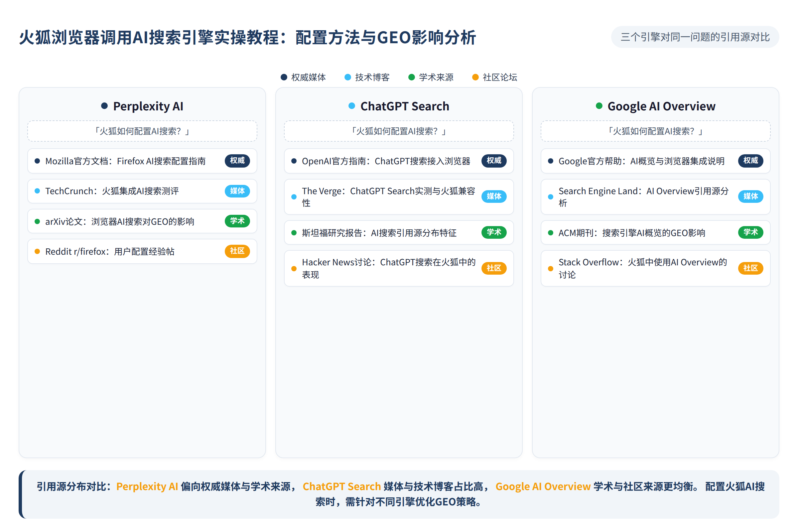Click the query box under Google AI Overview
The image size is (798, 532).
[655, 131]
